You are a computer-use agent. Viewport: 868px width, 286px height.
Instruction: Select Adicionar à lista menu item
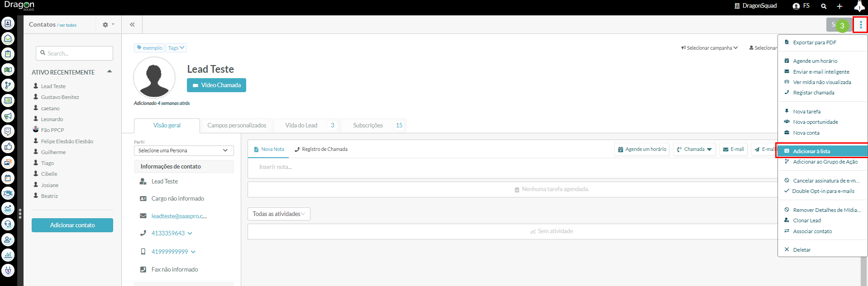pyautogui.click(x=822, y=151)
